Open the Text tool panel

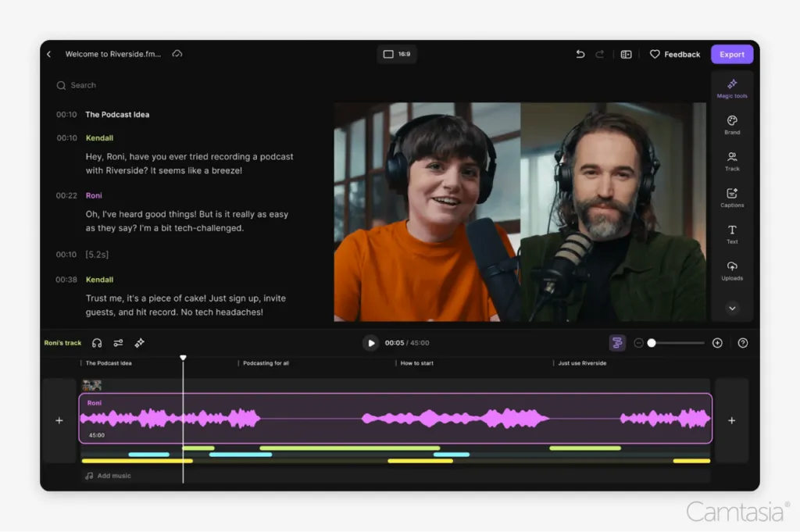(x=731, y=234)
